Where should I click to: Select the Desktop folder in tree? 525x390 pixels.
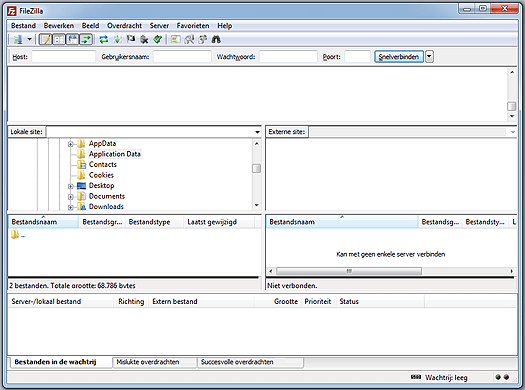tap(101, 185)
